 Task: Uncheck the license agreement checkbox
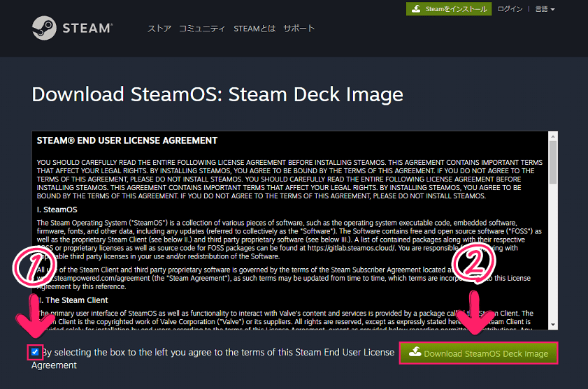coord(35,352)
